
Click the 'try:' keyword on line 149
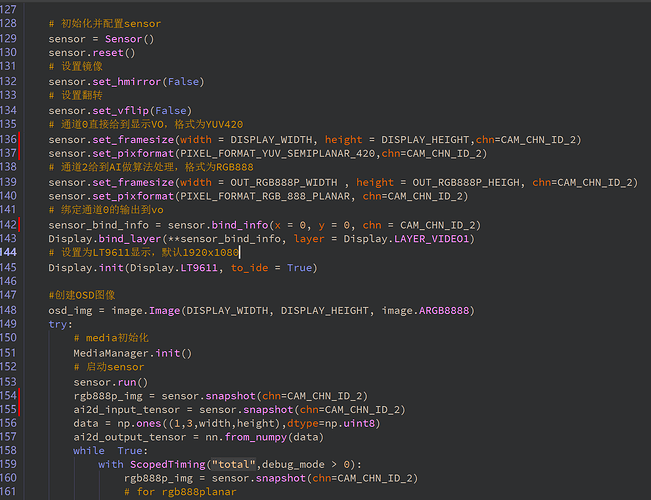point(59,324)
